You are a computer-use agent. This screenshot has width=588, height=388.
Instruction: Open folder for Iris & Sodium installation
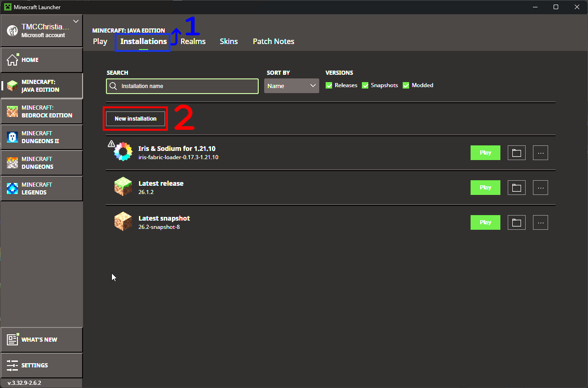(x=516, y=153)
